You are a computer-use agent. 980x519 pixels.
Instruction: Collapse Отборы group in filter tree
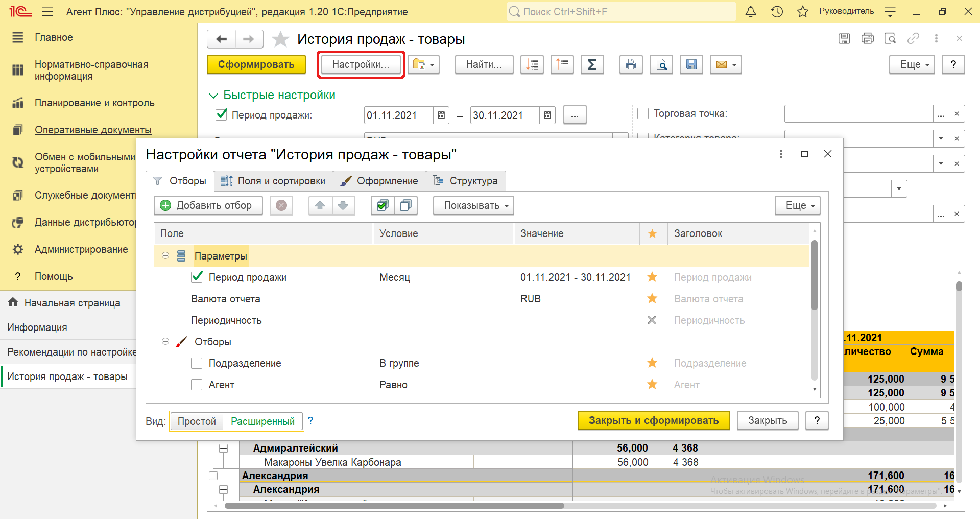[x=165, y=341]
